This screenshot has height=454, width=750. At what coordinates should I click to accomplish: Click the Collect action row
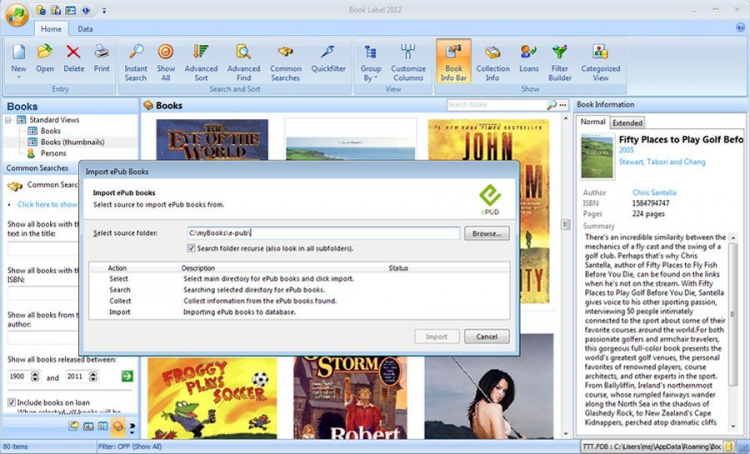click(299, 301)
